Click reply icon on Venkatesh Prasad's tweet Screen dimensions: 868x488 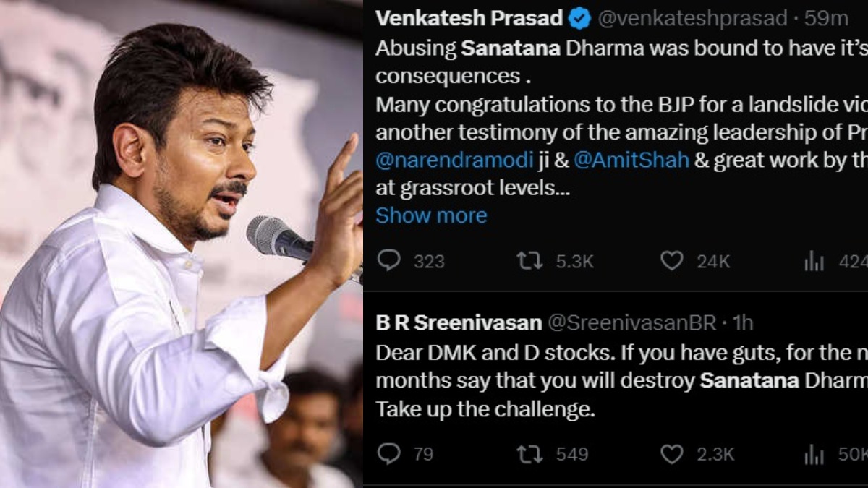(389, 260)
